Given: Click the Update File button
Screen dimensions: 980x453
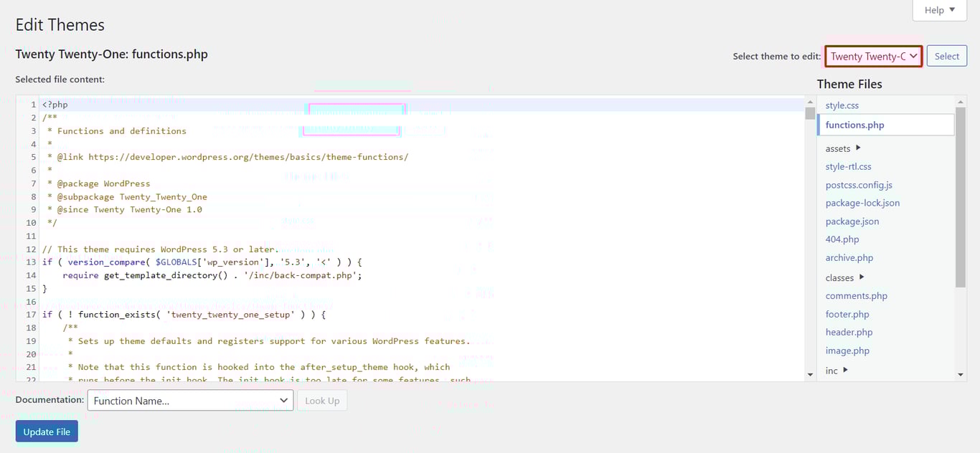Looking at the screenshot, I should [x=46, y=431].
